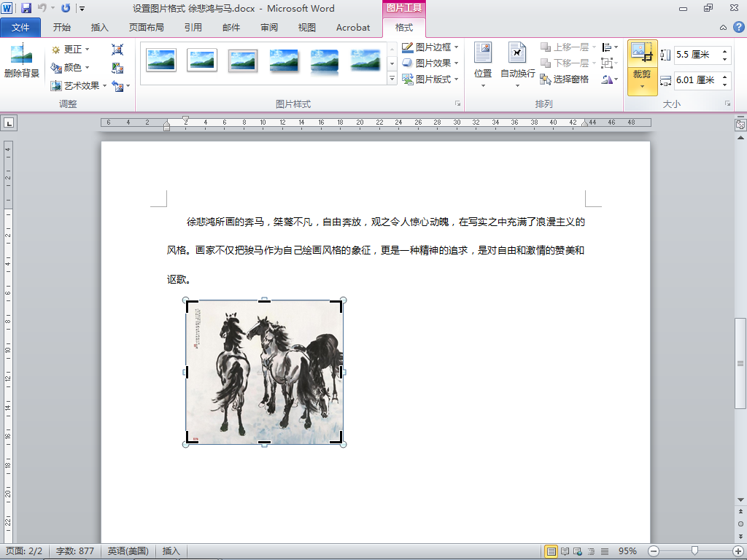747x560 pixels.
Task: Open the File (文件) tab
Action: (x=20, y=28)
